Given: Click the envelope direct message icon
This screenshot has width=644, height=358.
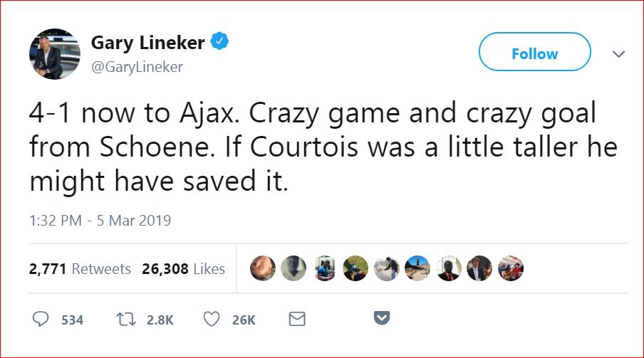Looking at the screenshot, I should tap(297, 320).
